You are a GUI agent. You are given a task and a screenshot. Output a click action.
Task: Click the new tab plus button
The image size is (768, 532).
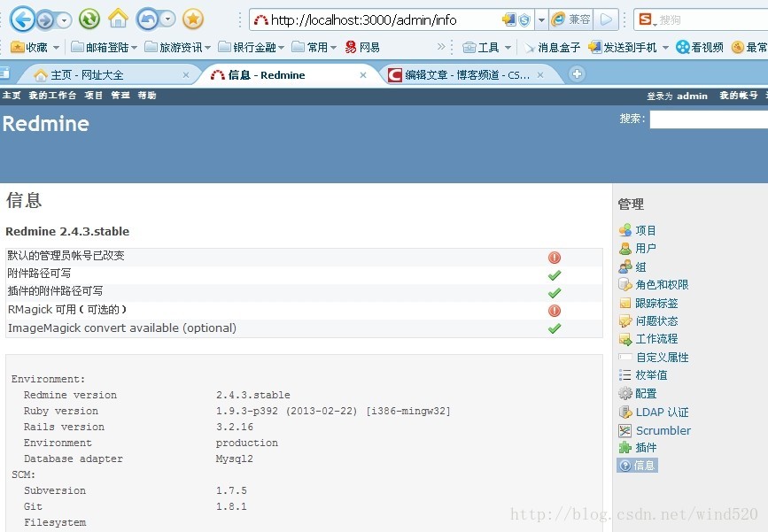point(577,73)
